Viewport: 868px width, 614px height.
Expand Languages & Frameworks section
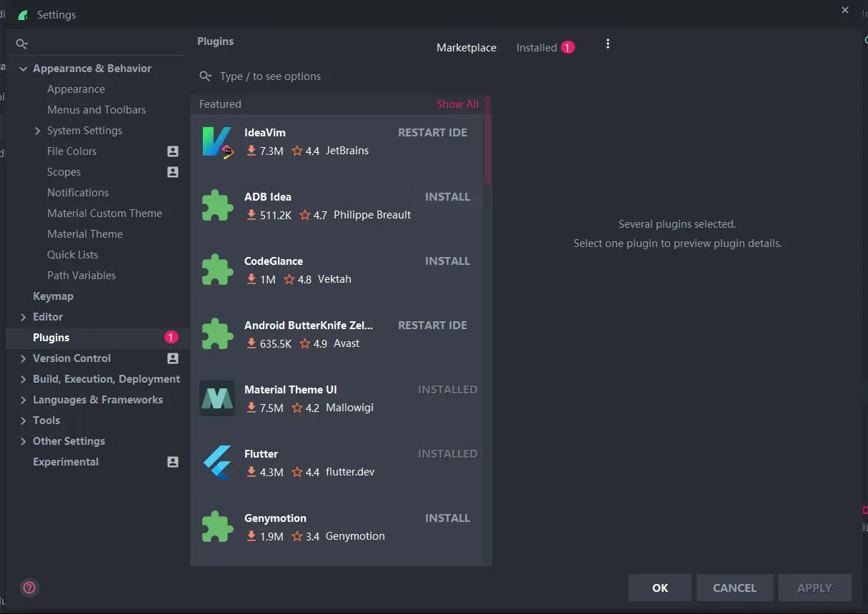point(24,400)
